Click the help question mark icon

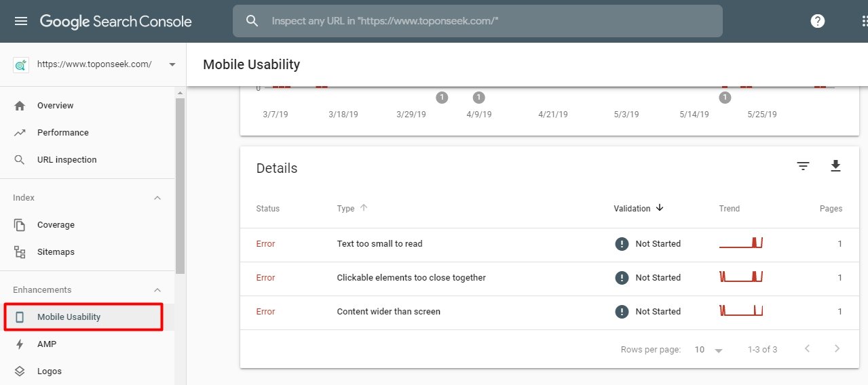click(818, 21)
